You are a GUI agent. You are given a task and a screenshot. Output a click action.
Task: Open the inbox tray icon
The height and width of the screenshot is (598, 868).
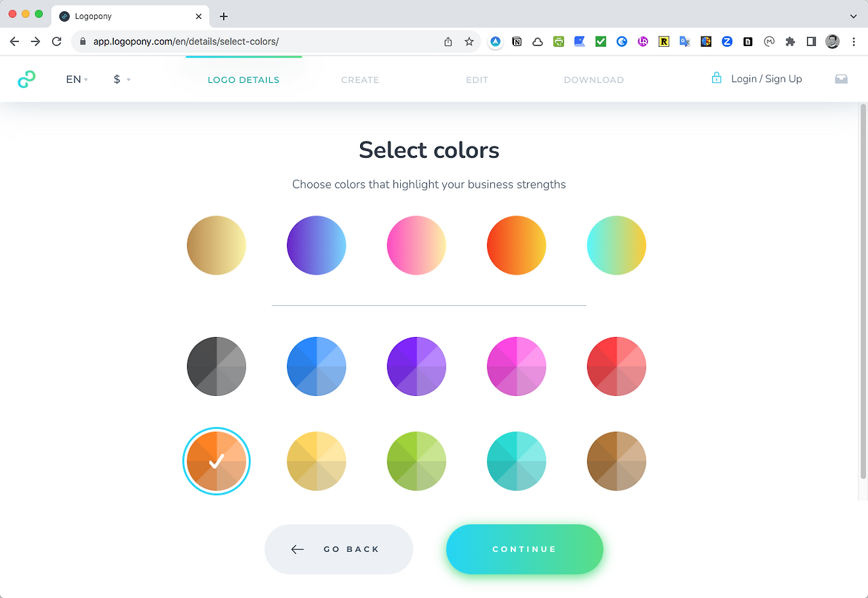[x=841, y=79]
